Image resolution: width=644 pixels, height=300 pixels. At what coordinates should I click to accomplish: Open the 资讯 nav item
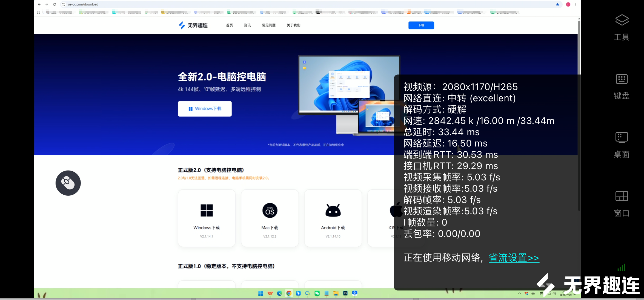pos(247,25)
